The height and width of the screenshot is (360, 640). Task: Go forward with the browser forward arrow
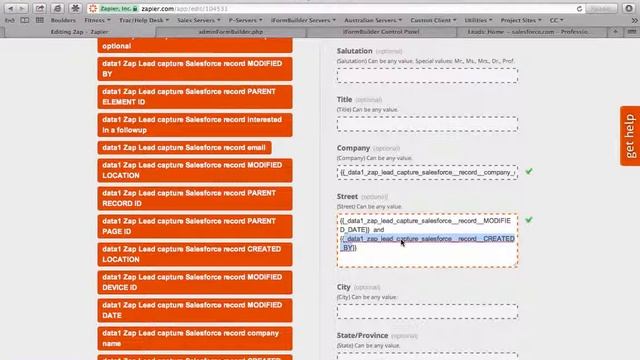point(22,8)
